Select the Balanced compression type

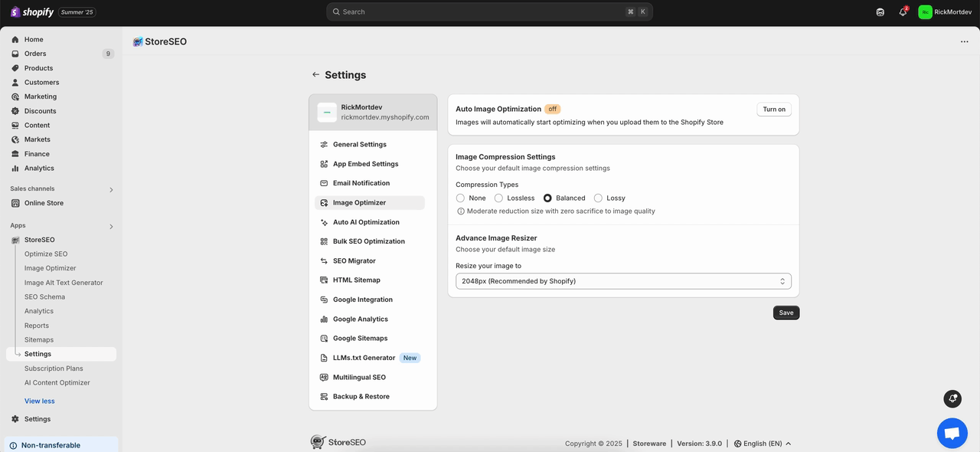point(547,198)
